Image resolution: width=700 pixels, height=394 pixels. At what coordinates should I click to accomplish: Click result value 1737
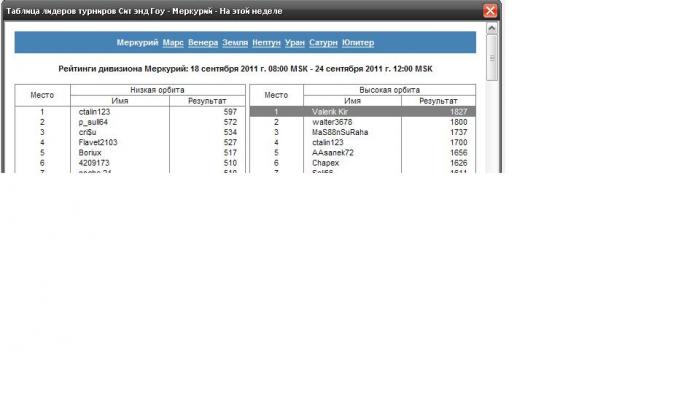458,133
